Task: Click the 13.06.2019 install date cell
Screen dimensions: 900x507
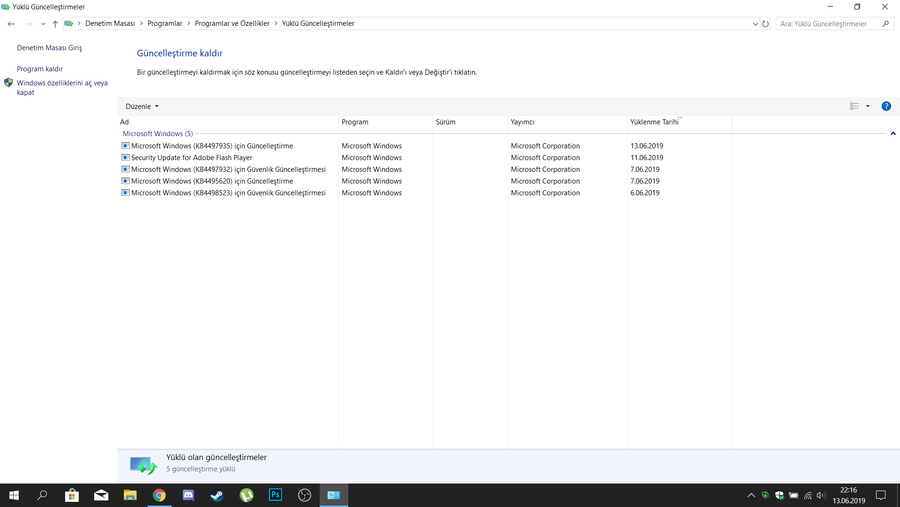Action: click(x=646, y=146)
